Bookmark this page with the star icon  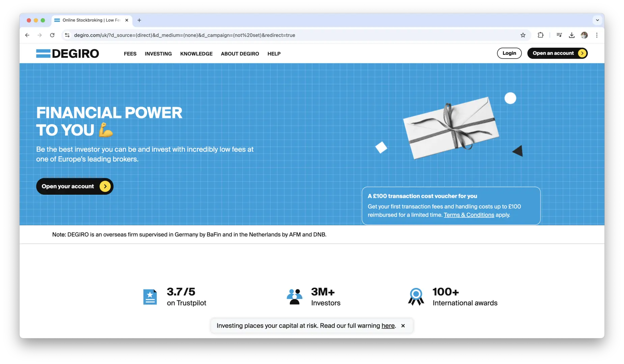pyautogui.click(x=523, y=35)
